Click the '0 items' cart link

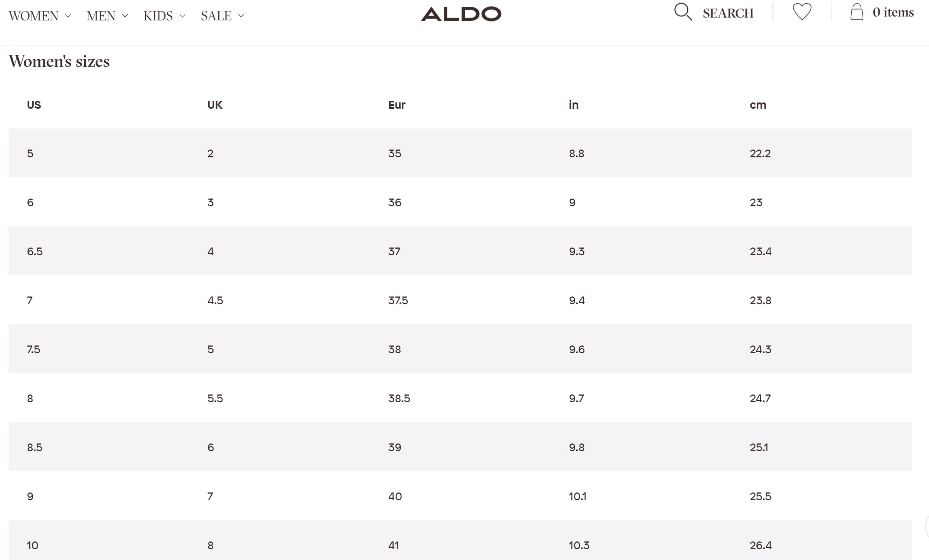(x=893, y=12)
